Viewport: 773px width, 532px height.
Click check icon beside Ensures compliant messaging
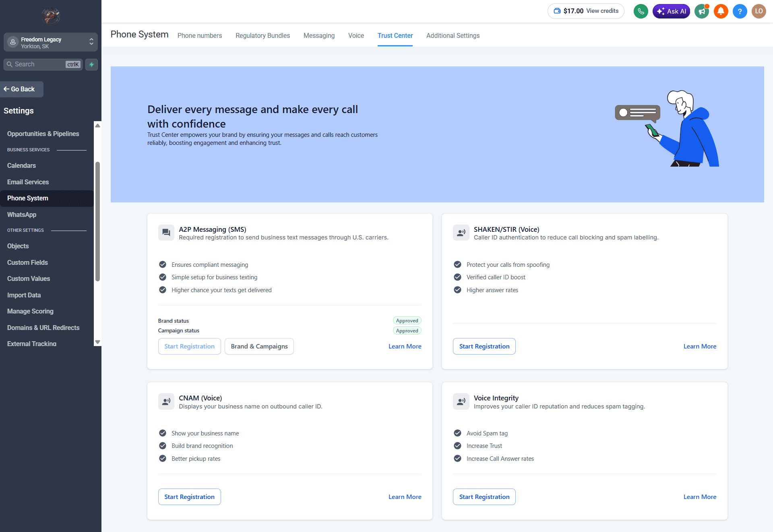click(x=163, y=264)
